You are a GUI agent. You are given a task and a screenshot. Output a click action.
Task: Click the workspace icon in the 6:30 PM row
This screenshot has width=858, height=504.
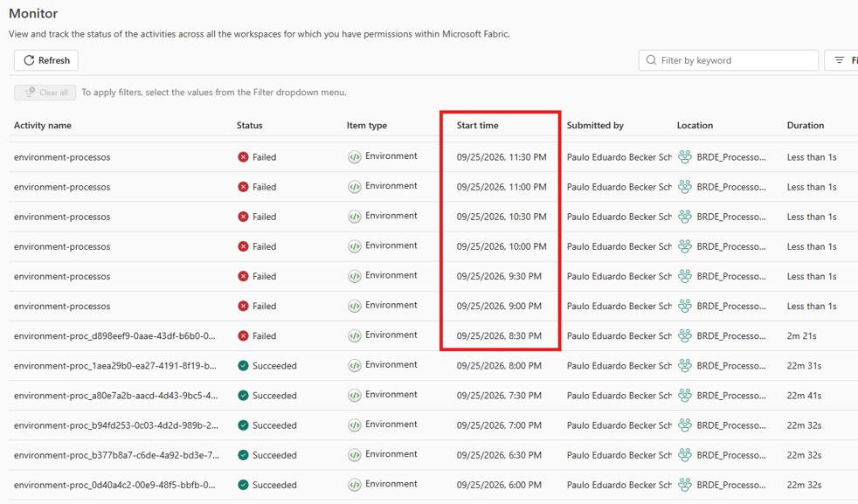coord(685,455)
